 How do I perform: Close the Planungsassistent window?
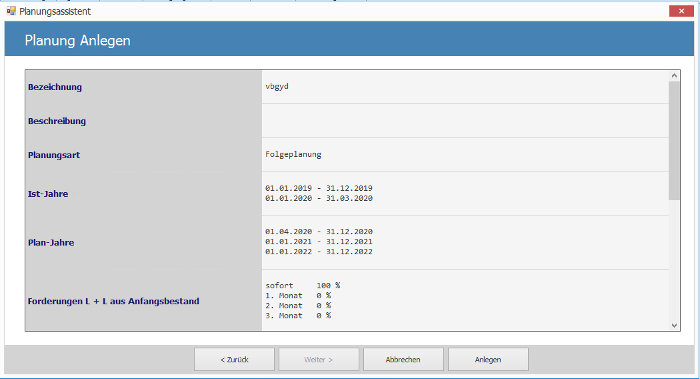click(x=681, y=11)
